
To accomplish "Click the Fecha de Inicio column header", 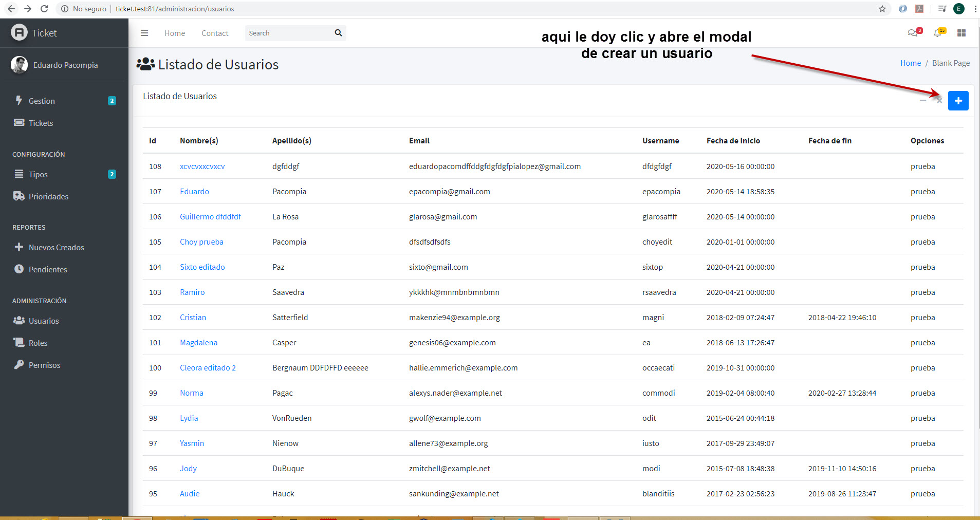I will coord(733,141).
